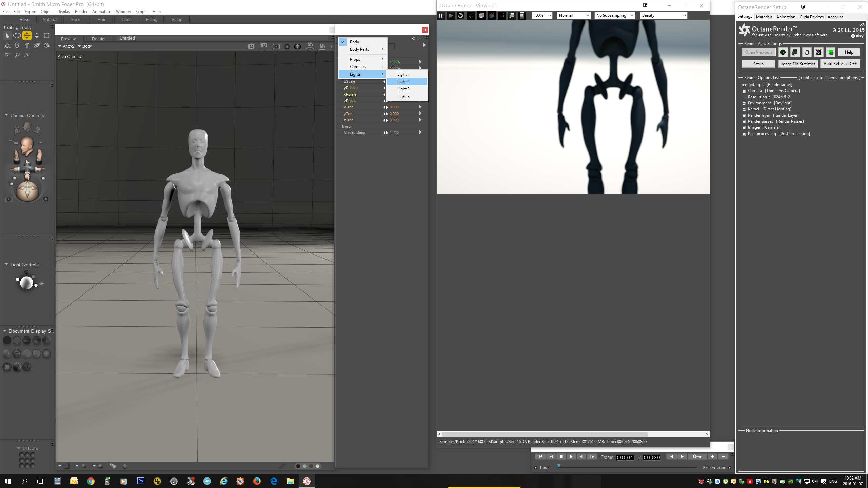Select the Rotate tool in Editing Tools
The height and width of the screenshot is (488, 868).
pyautogui.click(x=17, y=35)
